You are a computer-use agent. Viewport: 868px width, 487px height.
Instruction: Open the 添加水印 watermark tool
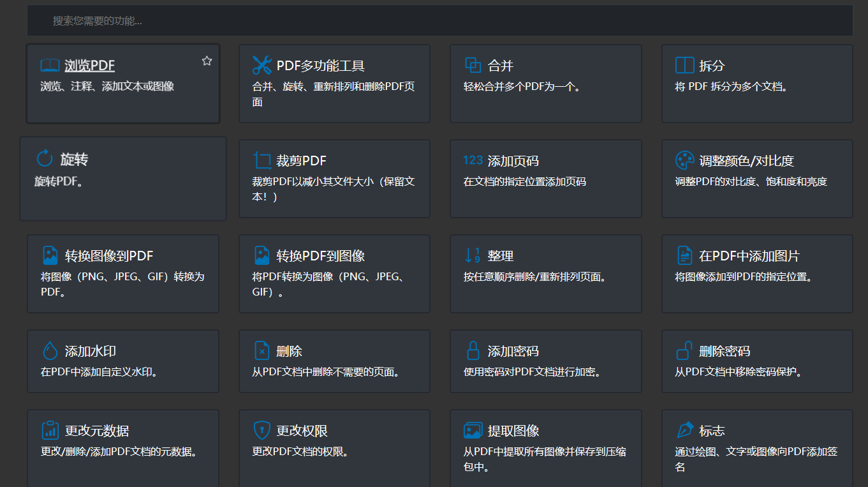click(122, 361)
